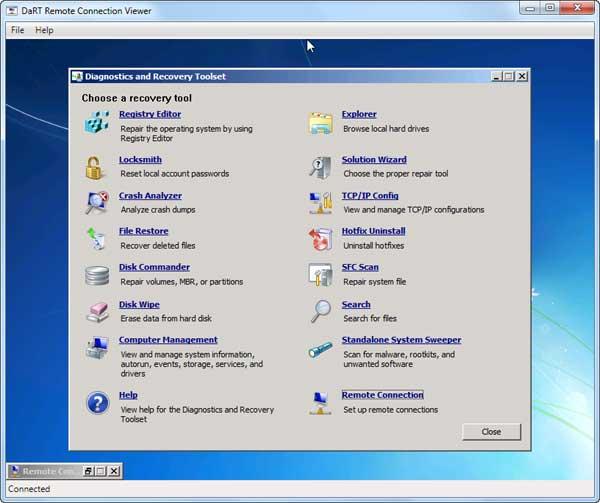Open the Search link
Image resolution: width=600 pixels, height=503 pixels.
[356, 304]
